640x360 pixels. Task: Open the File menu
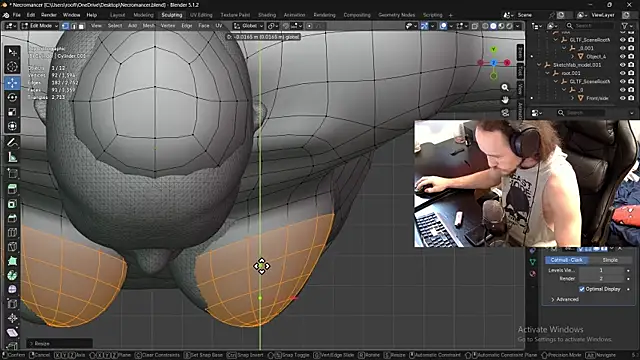[x=16, y=15]
